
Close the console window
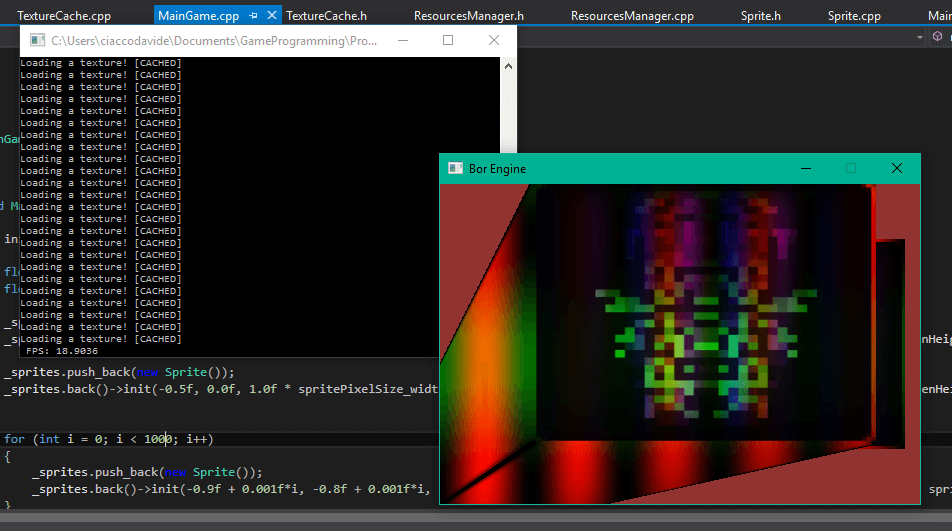(x=494, y=40)
